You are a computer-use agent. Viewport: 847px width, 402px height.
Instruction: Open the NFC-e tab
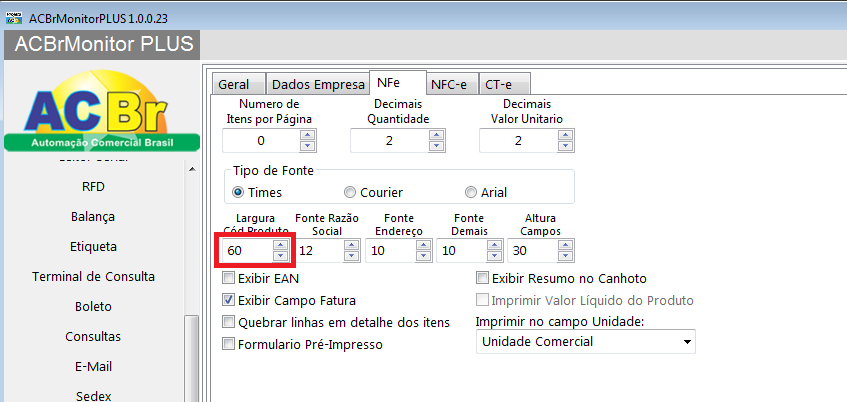452,85
